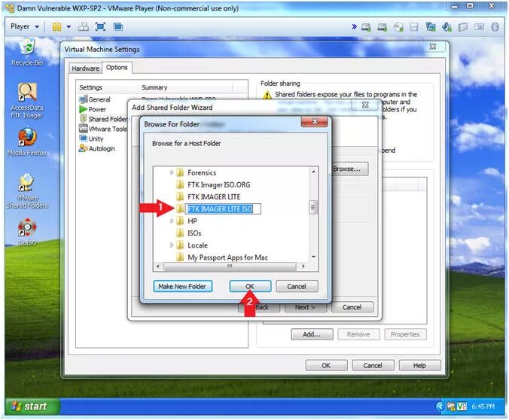Viewport: 509px width, 420px height.
Task: Click Help in Virtual Machine Settings window
Action: pos(419,366)
